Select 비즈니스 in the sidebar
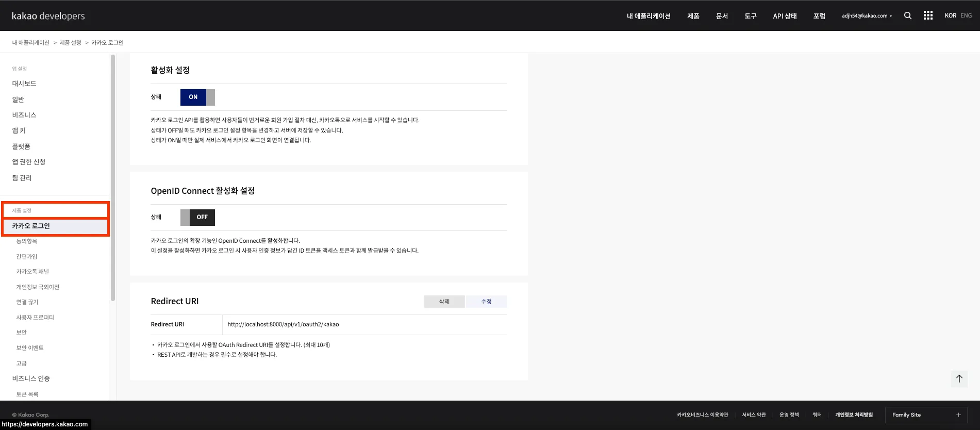The height and width of the screenshot is (430, 980). coord(24,115)
